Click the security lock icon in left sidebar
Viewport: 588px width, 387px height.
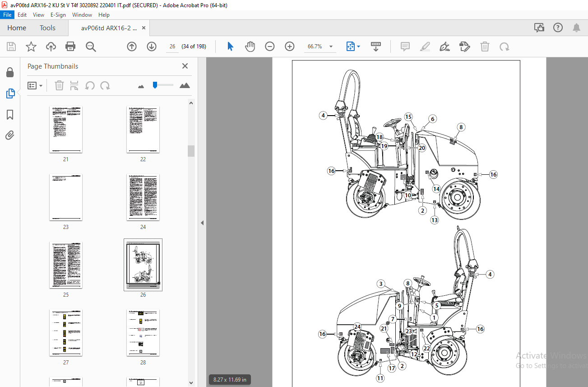(x=10, y=73)
